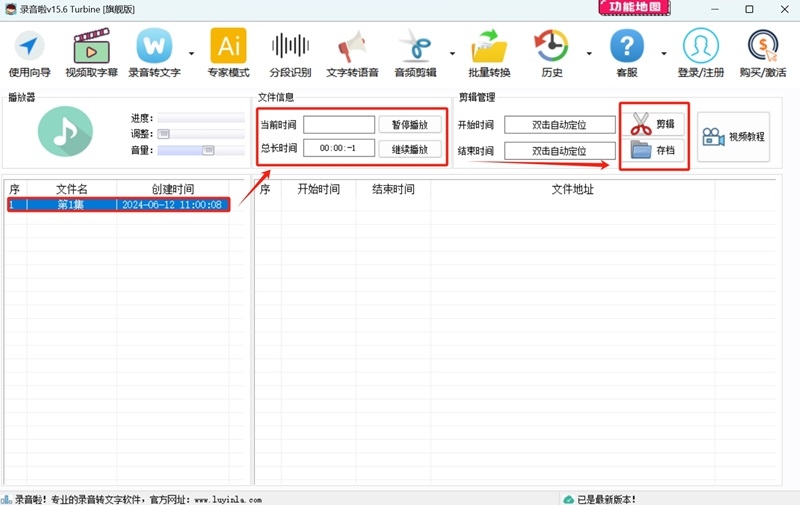Adjust the 音量 volume slider

[x=201, y=150]
